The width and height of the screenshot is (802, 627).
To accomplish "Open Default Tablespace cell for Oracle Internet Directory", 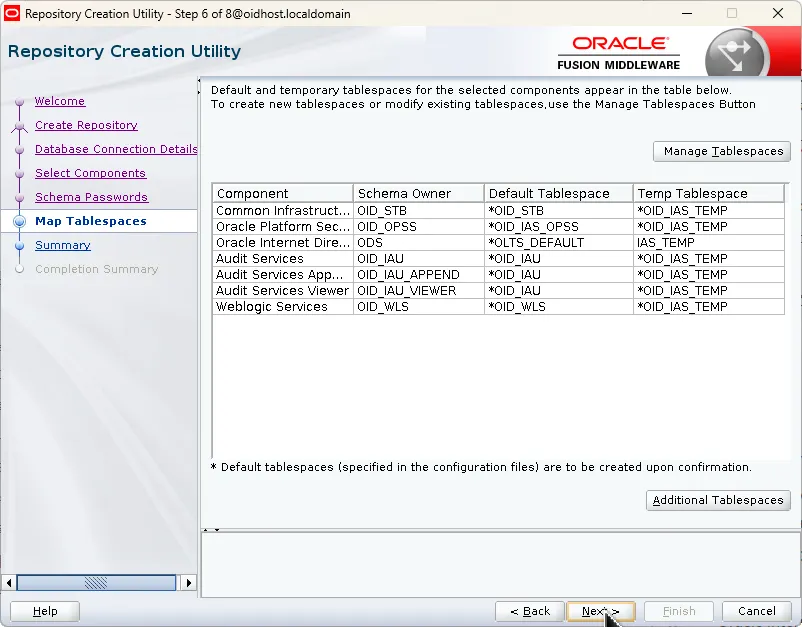I will [558, 243].
